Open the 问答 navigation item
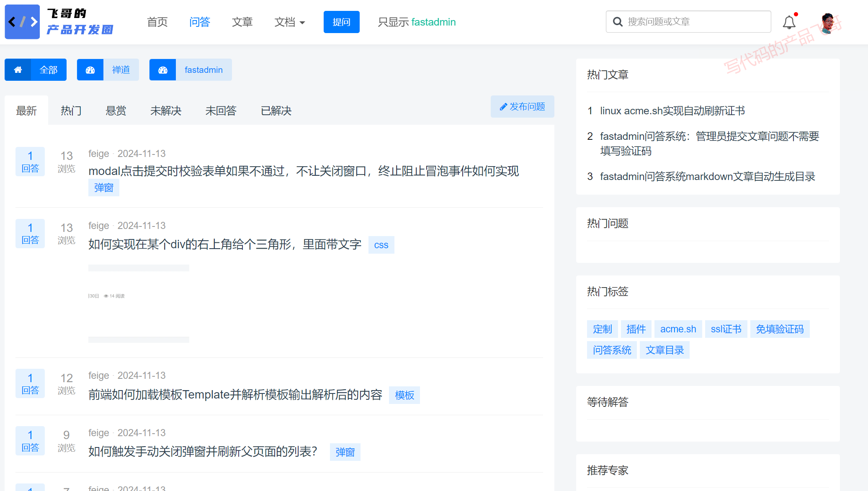This screenshot has height=491, width=868. (x=199, y=22)
